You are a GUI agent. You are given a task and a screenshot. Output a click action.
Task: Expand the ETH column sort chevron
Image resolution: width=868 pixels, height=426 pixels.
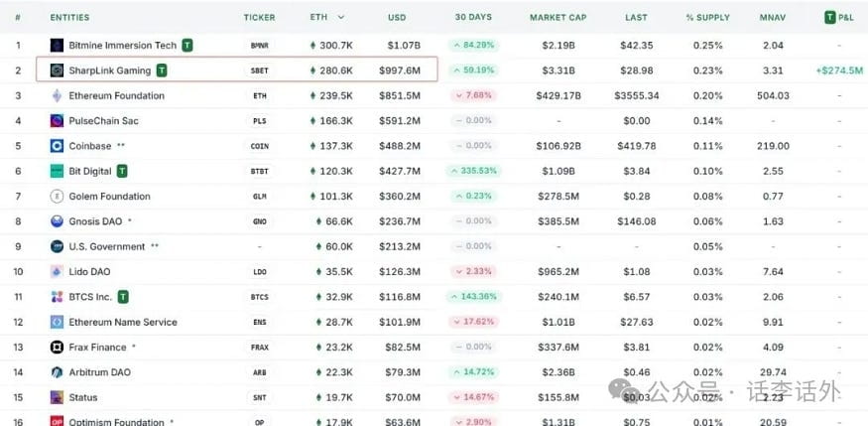point(341,17)
